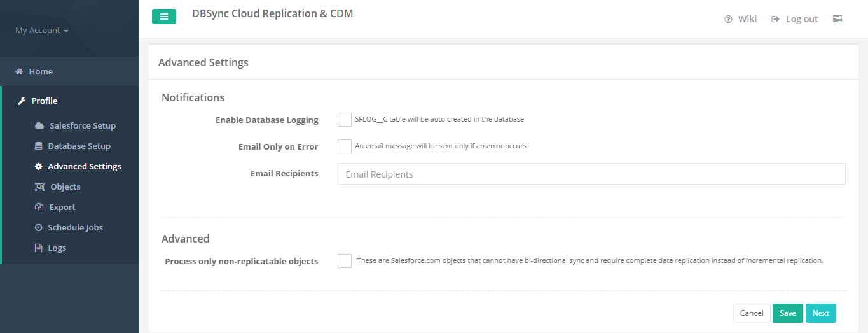The width and height of the screenshot is (868, 333).
Task: Click the Export copy icon
Action: tap(39, 207)
